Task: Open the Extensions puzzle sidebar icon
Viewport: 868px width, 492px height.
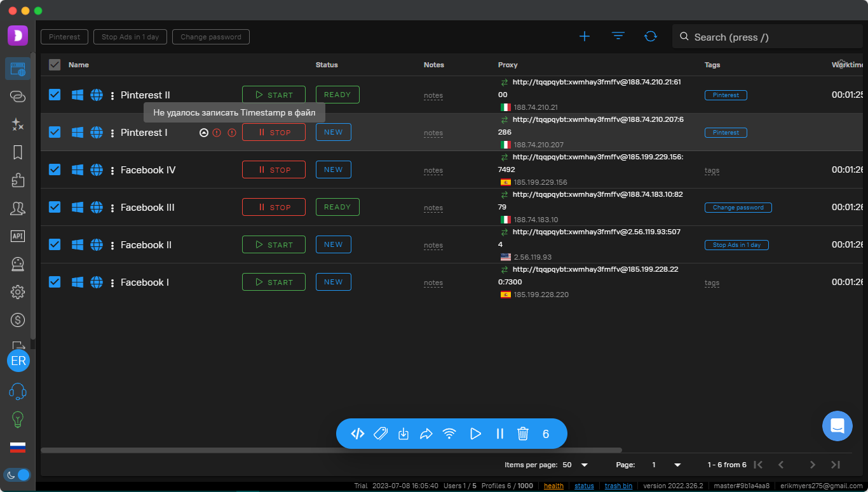Action: tap(18, 180)
